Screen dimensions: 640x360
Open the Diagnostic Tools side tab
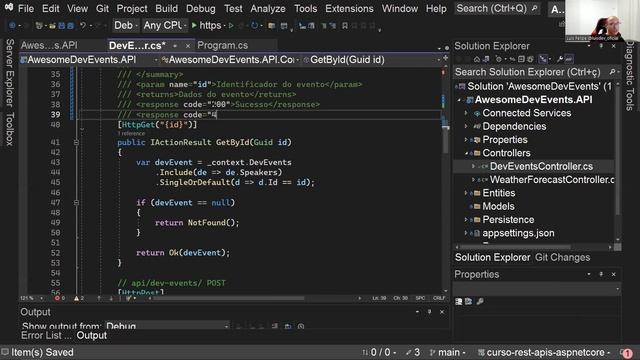pos(630,76)
